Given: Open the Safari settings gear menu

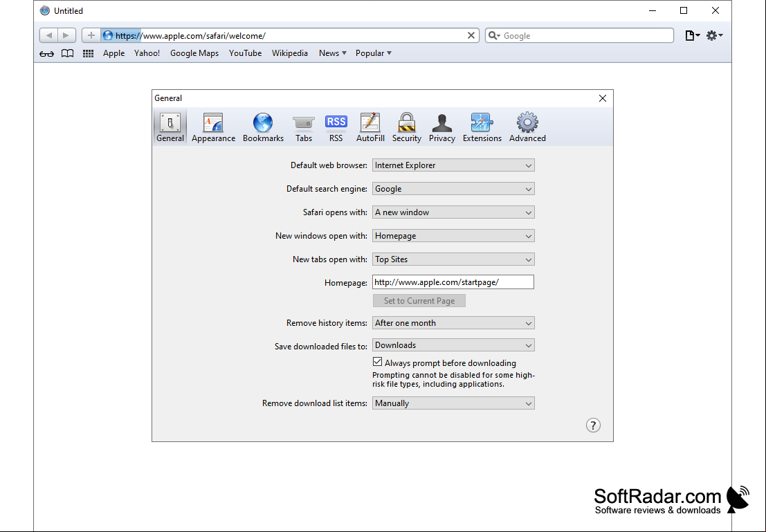Looking at the screenshot, I should coord(714,35).
